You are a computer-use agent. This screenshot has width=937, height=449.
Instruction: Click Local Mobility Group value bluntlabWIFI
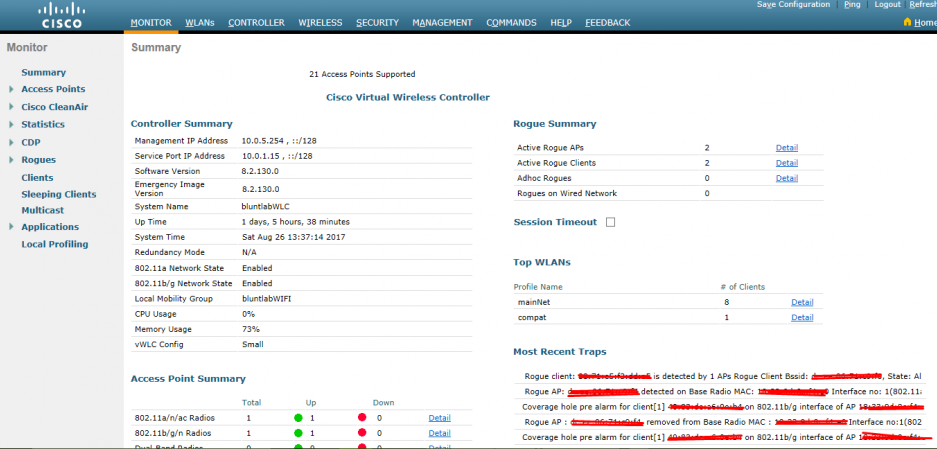click(x=266, y=298)
